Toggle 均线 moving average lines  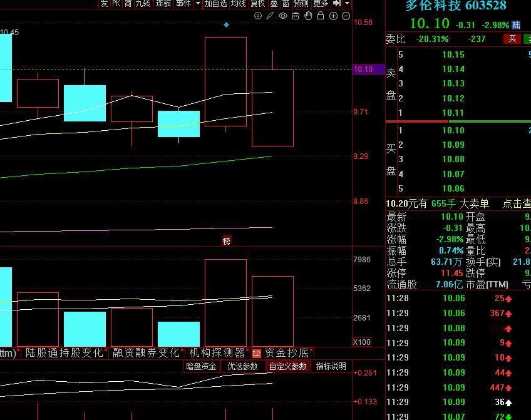[238, 4]
